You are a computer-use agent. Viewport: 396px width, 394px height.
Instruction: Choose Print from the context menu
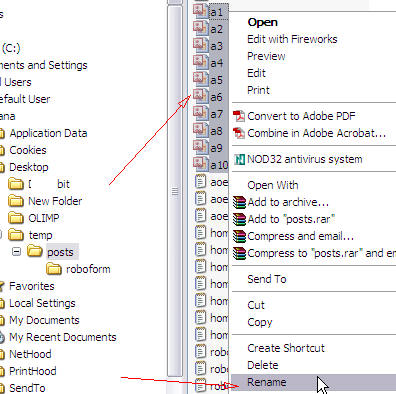pos(258,90)
